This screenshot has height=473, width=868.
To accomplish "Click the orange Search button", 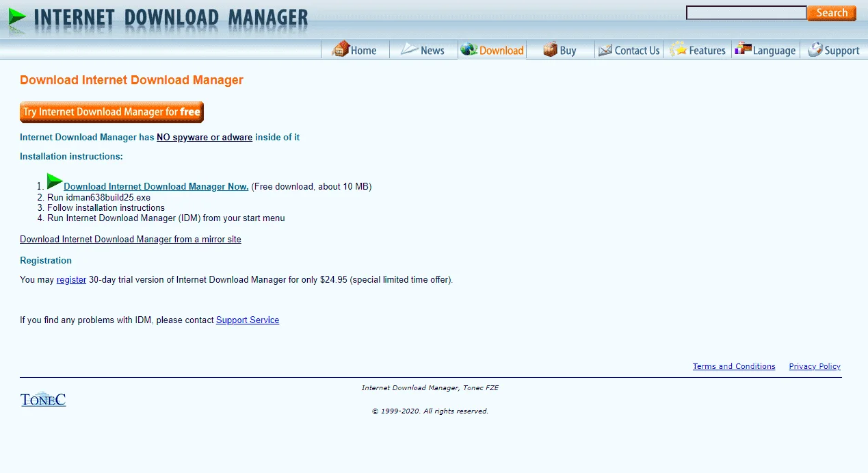I will click(x=832, y=13).
